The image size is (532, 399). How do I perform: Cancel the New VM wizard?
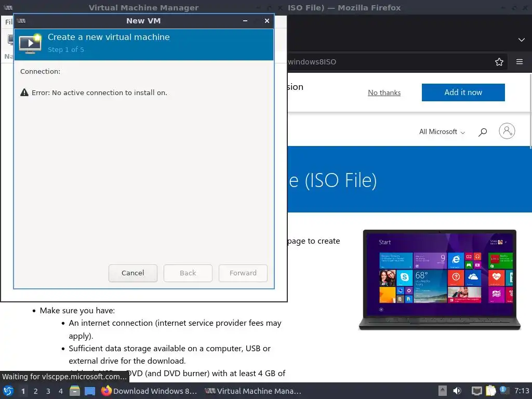tap(132, 273)
